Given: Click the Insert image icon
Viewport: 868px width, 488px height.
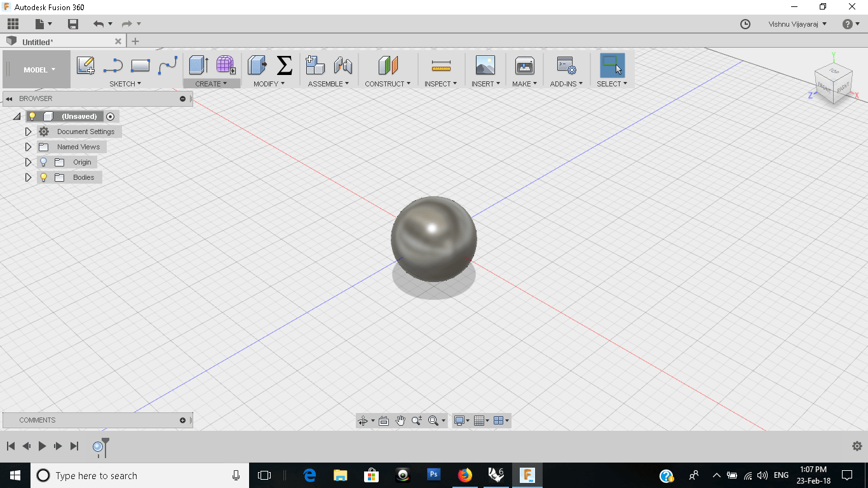Looking at the screenshot, I should click(485, 65).
